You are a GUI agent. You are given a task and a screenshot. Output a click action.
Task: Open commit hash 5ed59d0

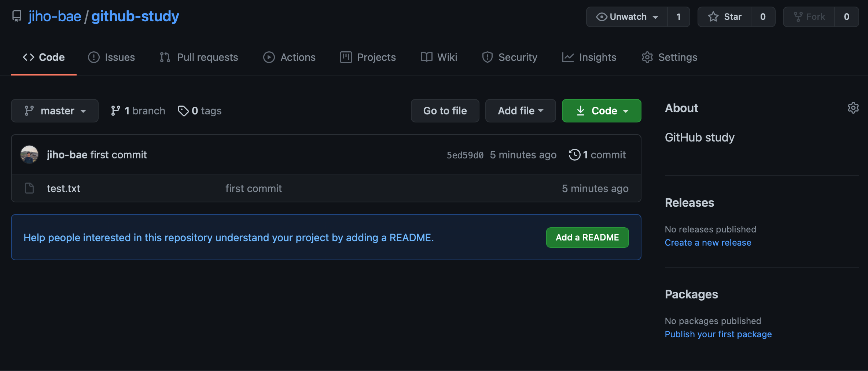point(465,155)
